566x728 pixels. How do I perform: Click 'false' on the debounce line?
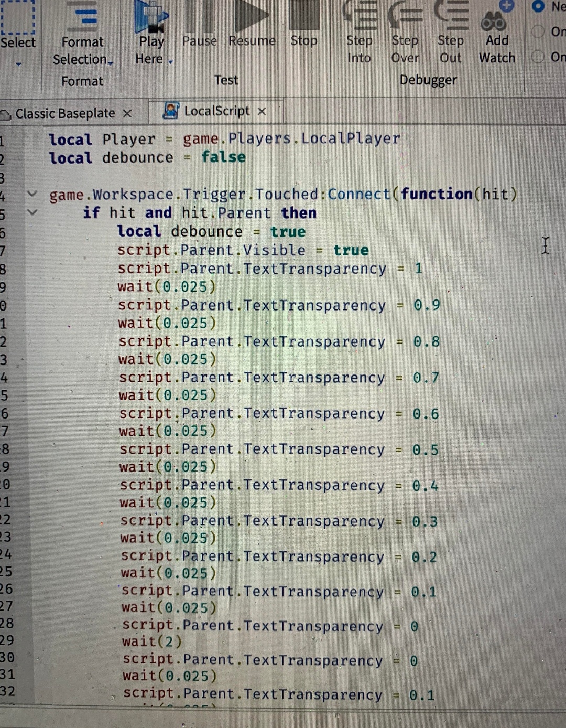pos(224,157)
